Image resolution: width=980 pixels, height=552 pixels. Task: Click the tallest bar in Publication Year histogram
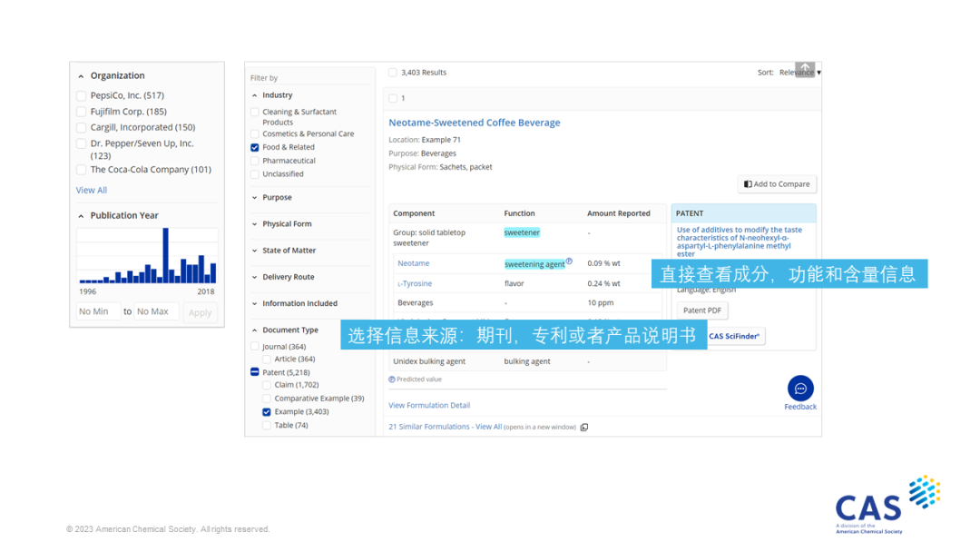[x=166, y=256]
